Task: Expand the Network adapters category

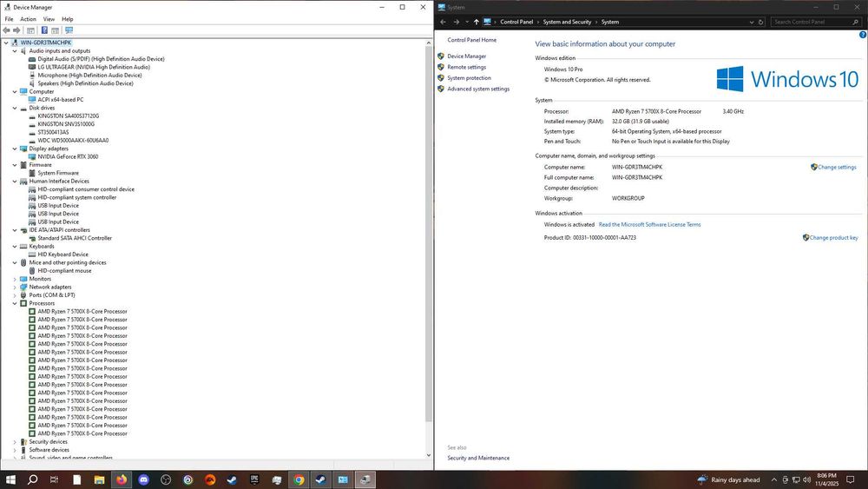Action: coord(15,287)
